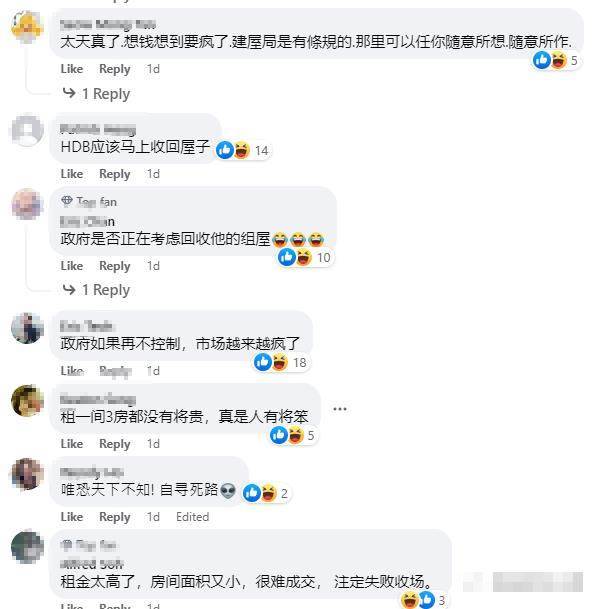Click the reactions with count 5 on first comment

coord(556,61)
